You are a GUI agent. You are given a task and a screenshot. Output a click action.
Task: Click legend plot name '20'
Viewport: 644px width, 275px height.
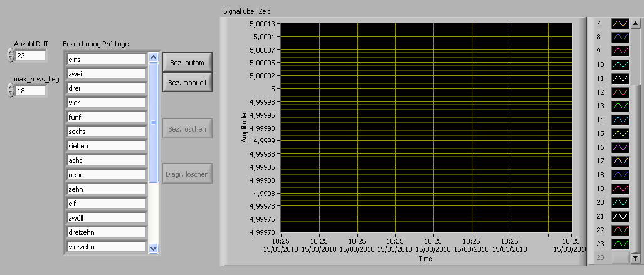(x=601, y=202)
